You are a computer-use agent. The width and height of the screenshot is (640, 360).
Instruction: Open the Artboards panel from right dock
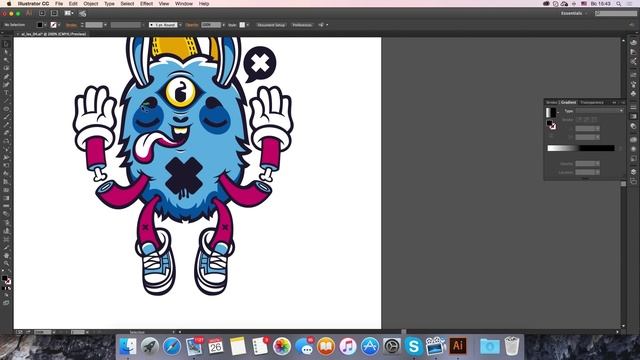point(633,181)
